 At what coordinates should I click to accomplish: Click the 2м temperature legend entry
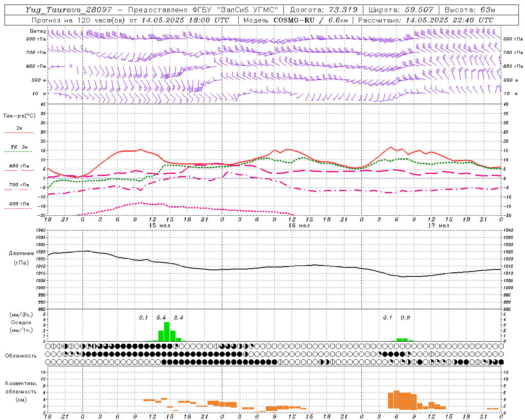pyautogui.click(x=19, y=128)
